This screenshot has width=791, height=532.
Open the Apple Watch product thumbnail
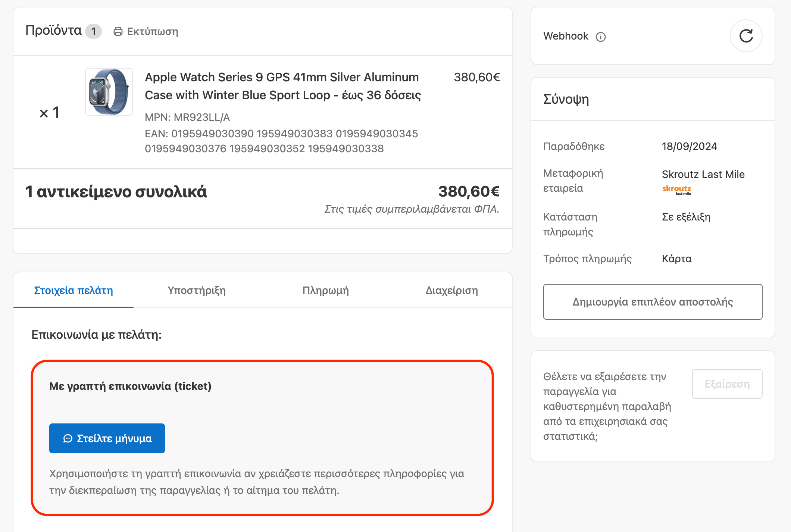click(x=109, y=92)
